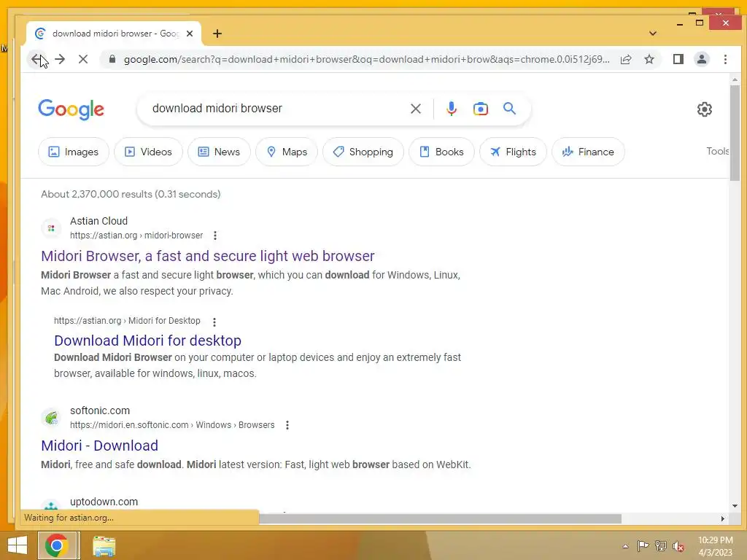Open the softonic.com site name link

(x=100, y=411)
